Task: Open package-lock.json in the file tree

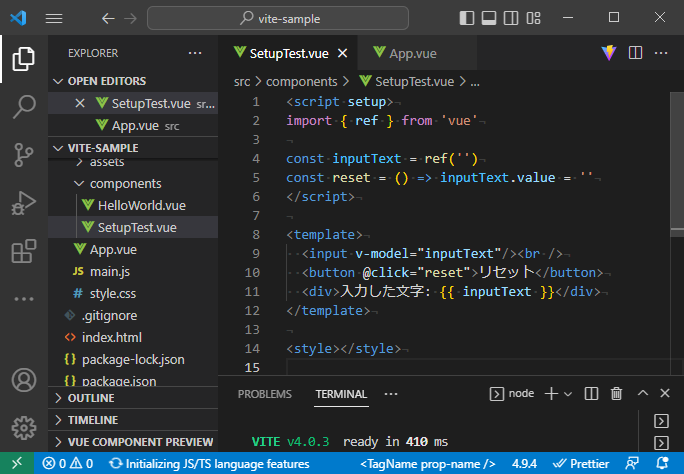Action: (133, 359)
